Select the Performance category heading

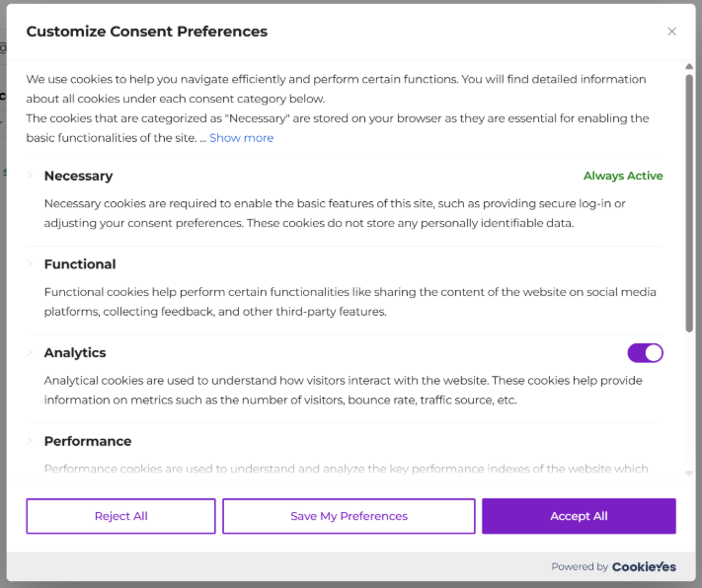(88, 441)
